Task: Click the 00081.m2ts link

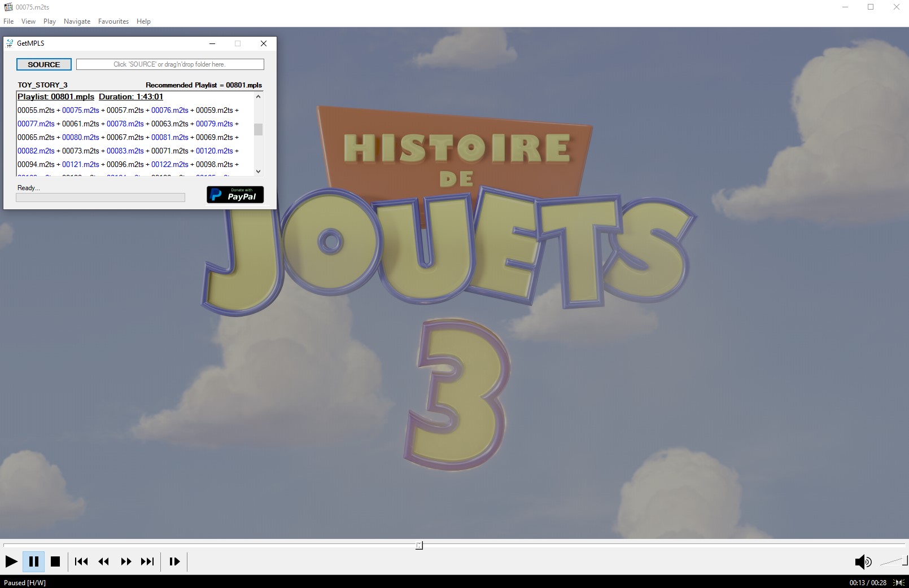Action: 170,137
